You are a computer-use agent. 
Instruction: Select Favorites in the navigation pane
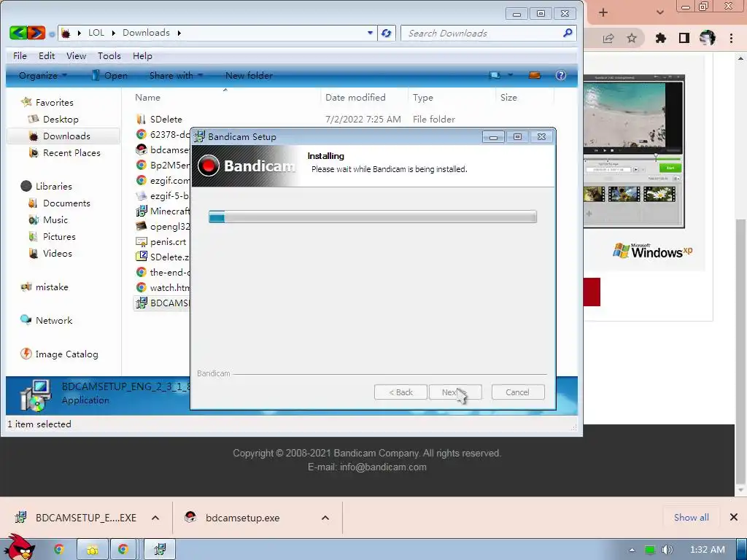coord(54,102)
